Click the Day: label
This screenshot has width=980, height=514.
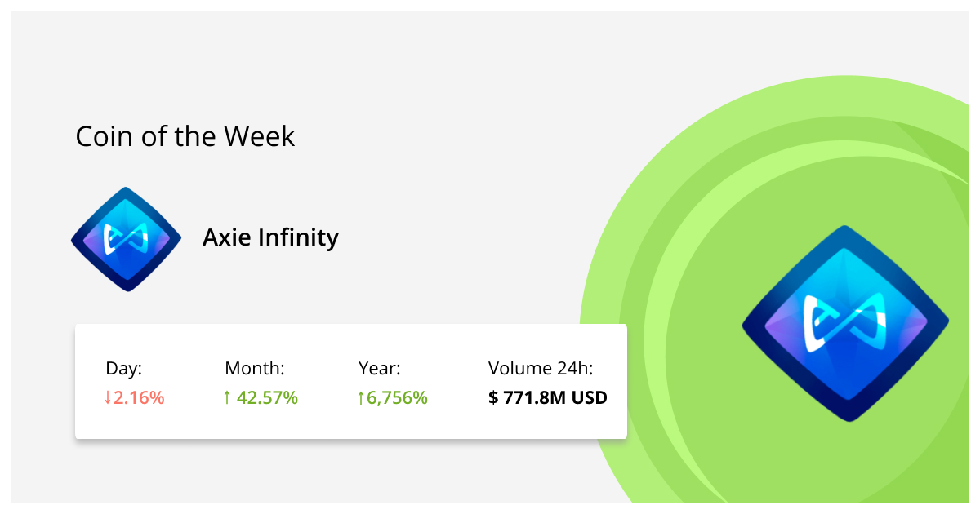point(124,368)
